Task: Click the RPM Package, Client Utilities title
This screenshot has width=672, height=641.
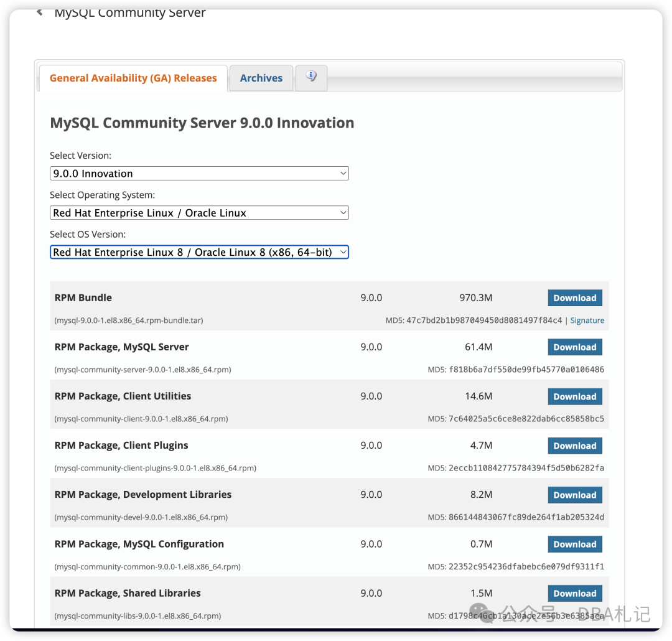Action: 123,396
